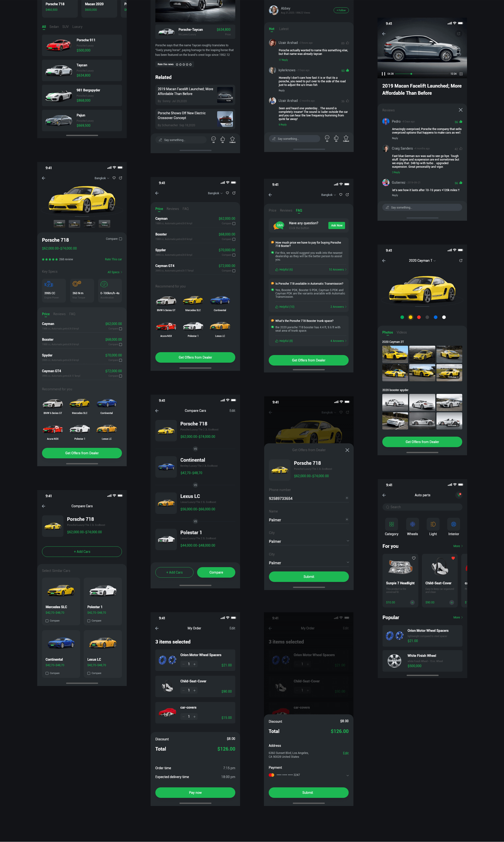The height and width of the screenshot is (842, 504).
Task: Select blue color dot for Cayman T
Action: pos(436,317)
